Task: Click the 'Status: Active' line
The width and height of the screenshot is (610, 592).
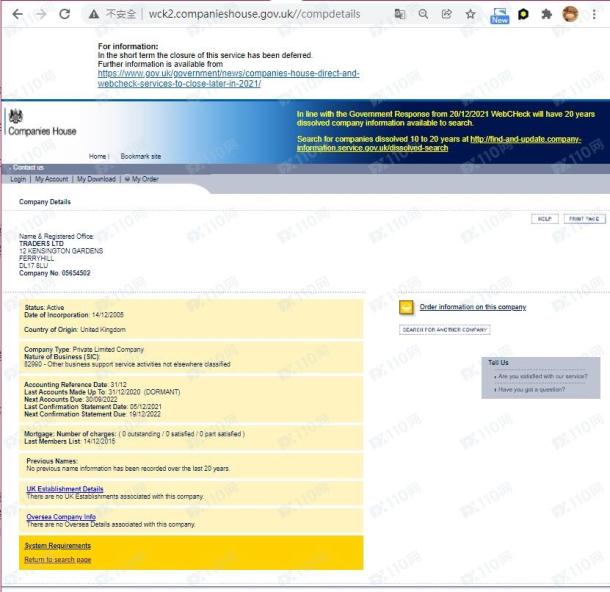Action: 44,307
